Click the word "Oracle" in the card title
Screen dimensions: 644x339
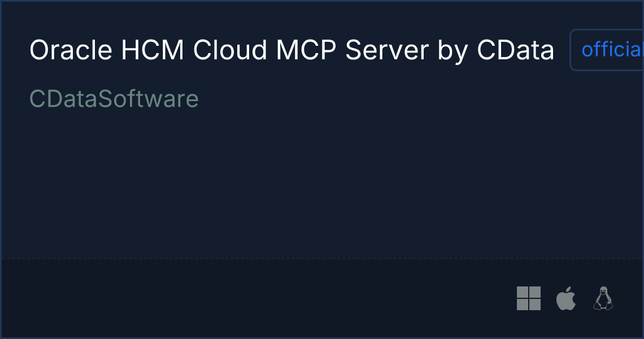pos(71,50)
